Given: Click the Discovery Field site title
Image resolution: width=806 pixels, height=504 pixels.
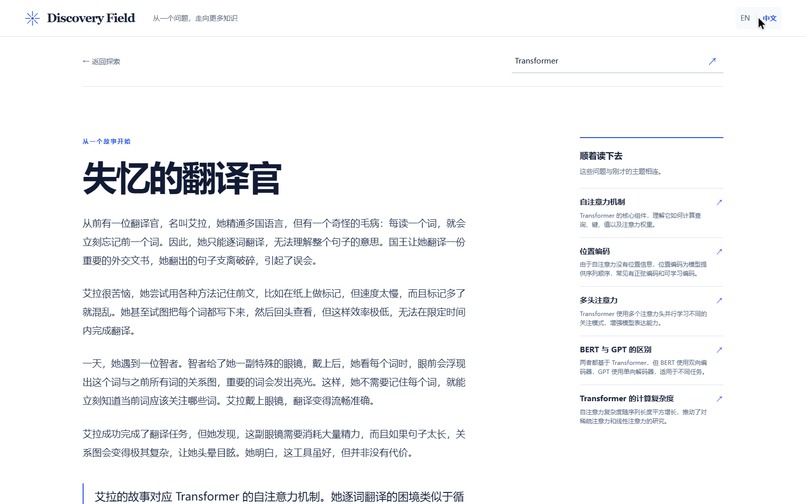Looking at the screenshot, I should (91, 18).
